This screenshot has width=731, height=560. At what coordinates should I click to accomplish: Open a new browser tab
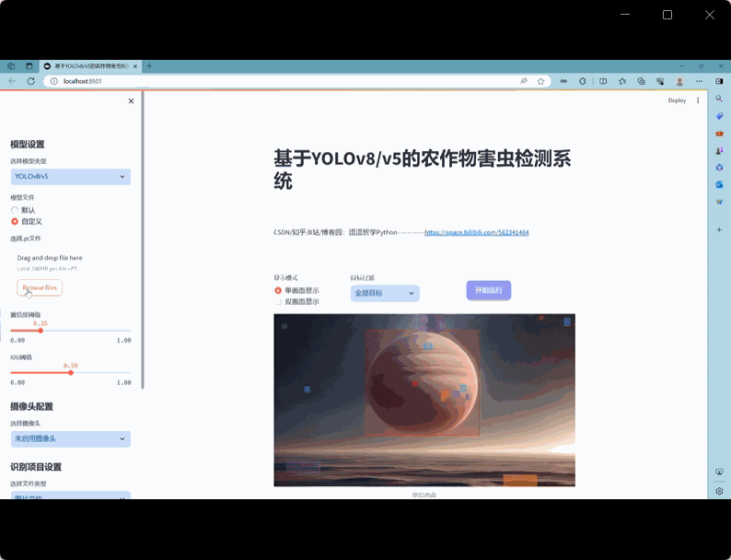[x=149, y=66]
